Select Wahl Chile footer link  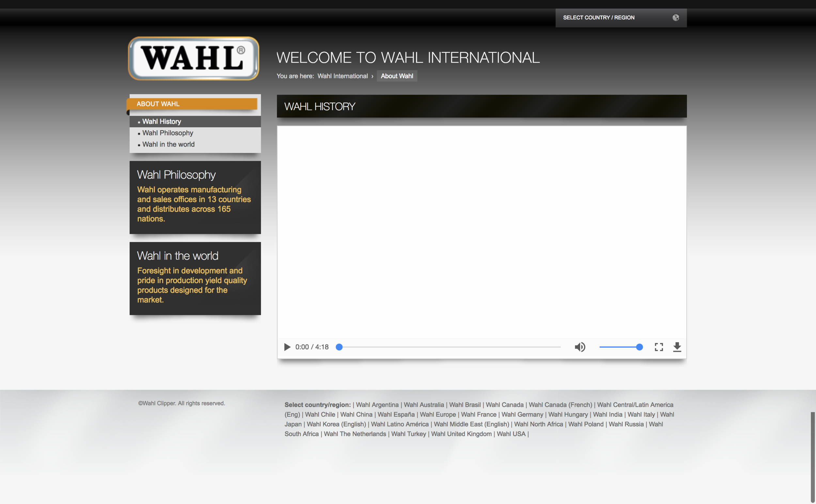click(320, 414)
